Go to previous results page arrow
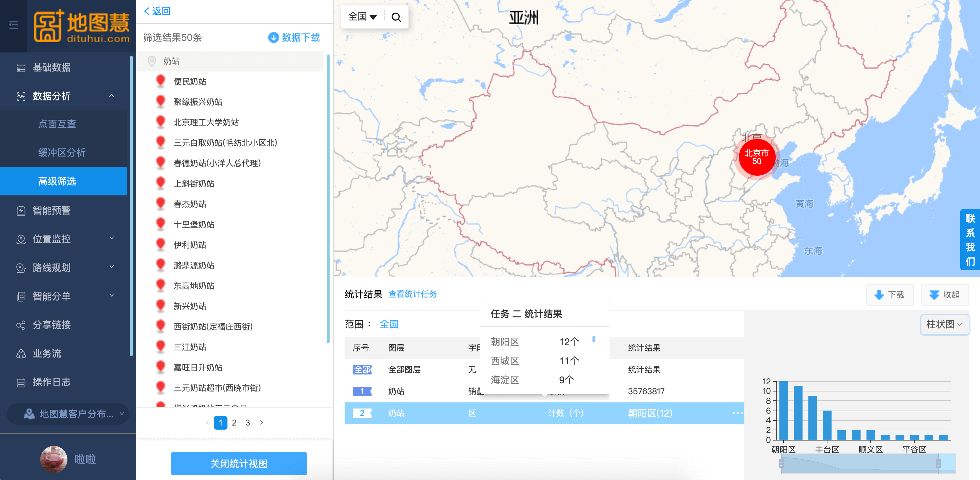This screenshot has width=980, height=480. [x=207, y=422]
